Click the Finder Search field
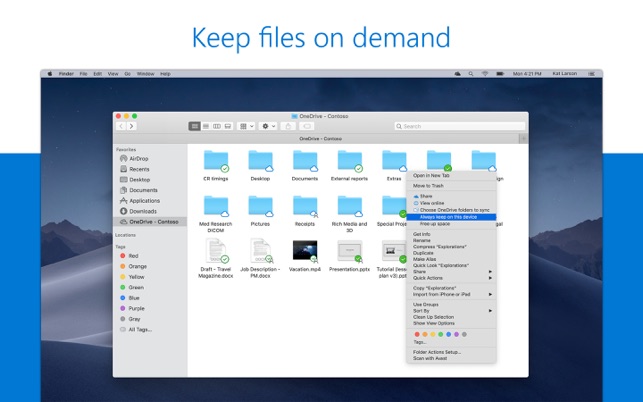 [460, 126]
